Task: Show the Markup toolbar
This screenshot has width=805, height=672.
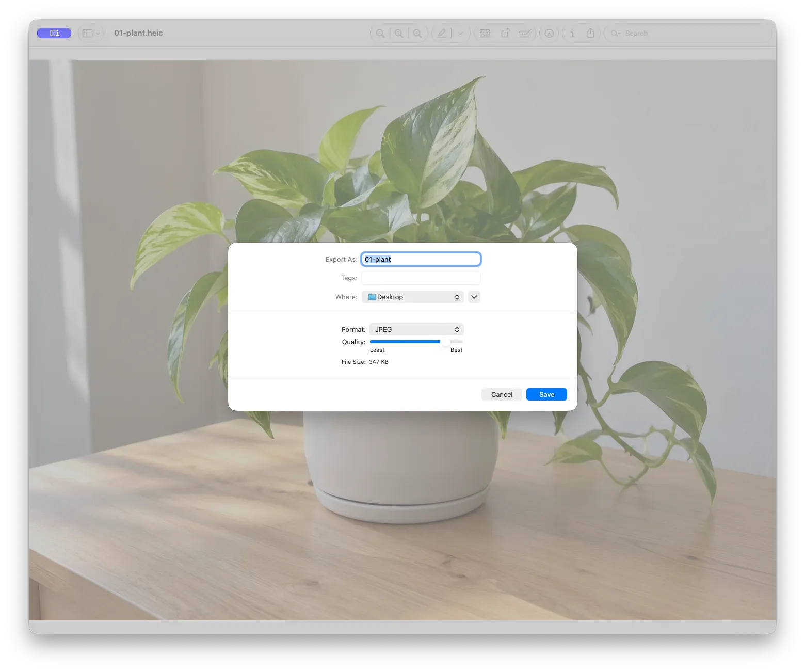Action: [x=549, y=33]
